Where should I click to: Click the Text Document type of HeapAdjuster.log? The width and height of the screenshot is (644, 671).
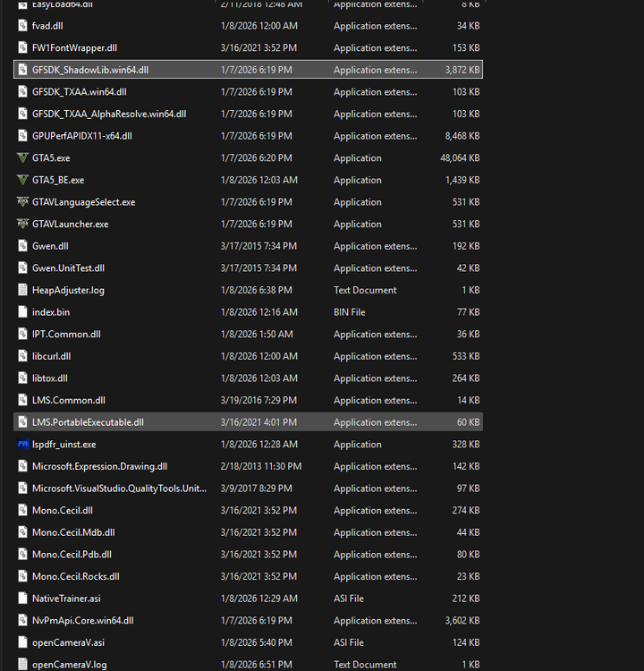click(365, 290)
